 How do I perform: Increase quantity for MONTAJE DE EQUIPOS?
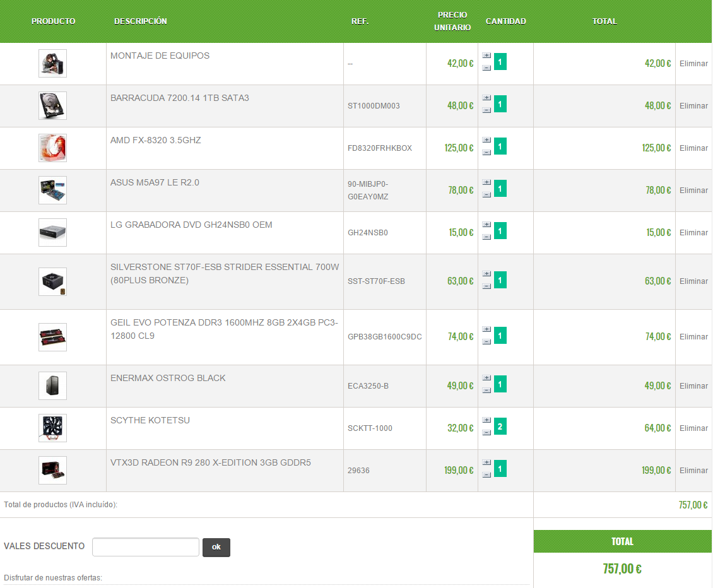tap(486, 56)
